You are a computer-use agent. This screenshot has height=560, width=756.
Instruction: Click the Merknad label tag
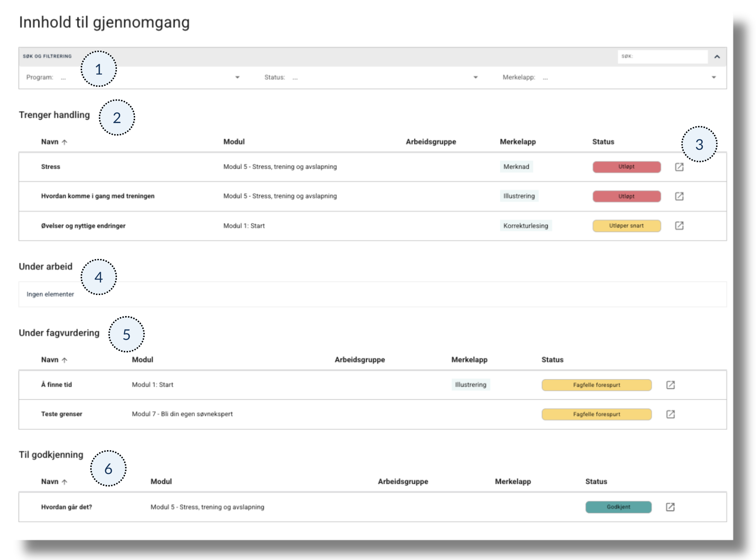point(516,167)
